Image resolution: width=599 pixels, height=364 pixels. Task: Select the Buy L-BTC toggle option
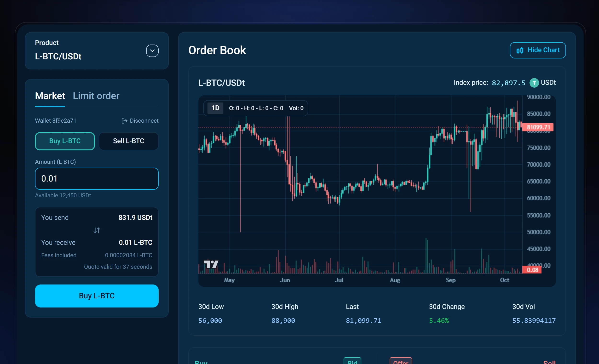pos(65,141)
